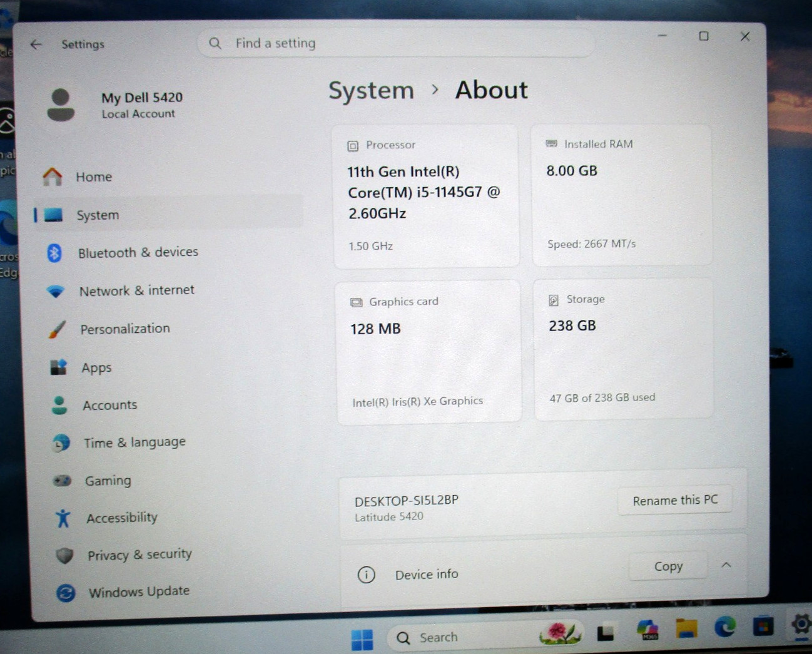Screen dimensions: 812x654
Task: Open Microsoft Edge from the taskbar
Action: (x=725, y=626)
